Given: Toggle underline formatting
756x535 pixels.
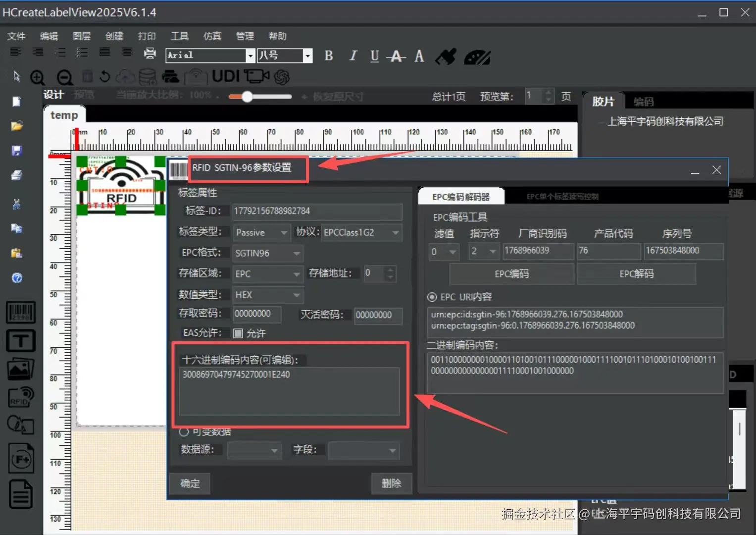Looking at the screenshot, I should click(x=375, y=56).
